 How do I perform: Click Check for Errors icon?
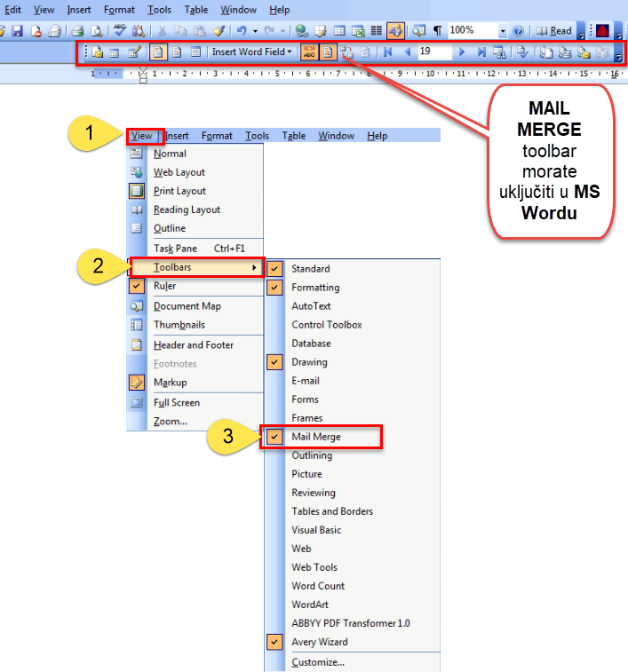[x=522, y=52]
